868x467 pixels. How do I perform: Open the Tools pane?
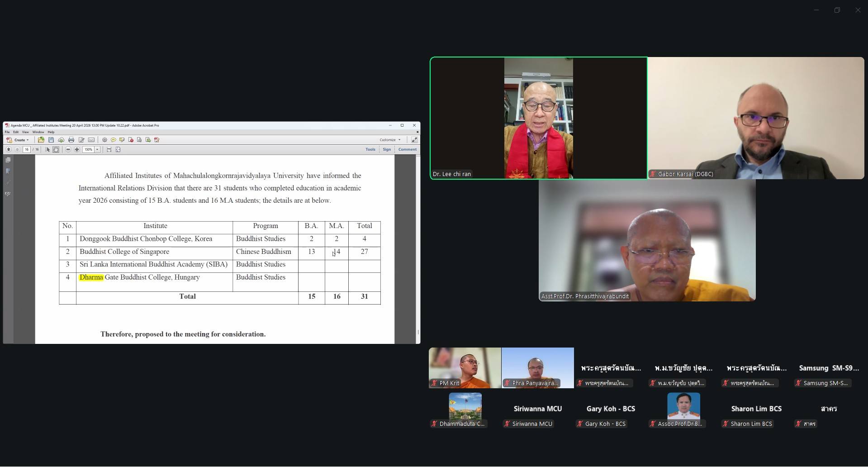pyautogui.click(x=370, y=149)
